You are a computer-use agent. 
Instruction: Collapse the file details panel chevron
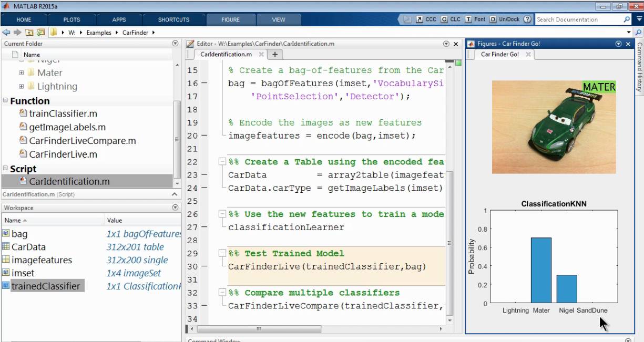click(x=175, y=194)
